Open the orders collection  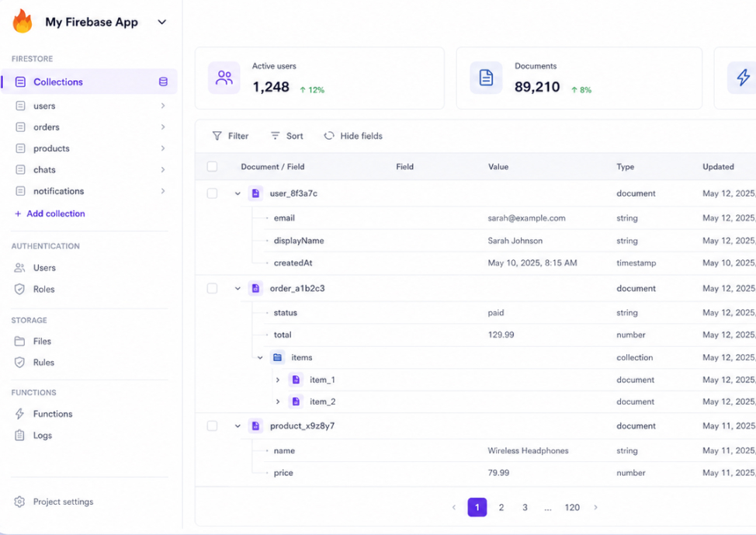[x=47, y=127]
